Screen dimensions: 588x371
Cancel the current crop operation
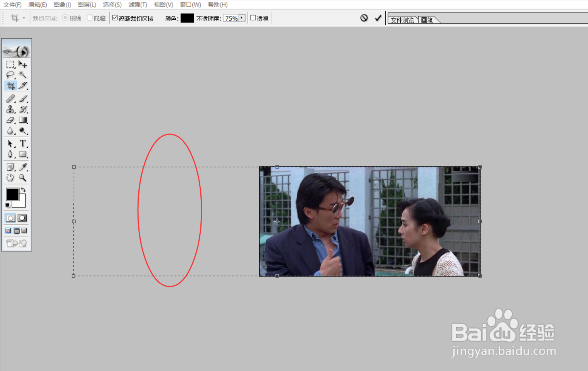tap(364, 18)
